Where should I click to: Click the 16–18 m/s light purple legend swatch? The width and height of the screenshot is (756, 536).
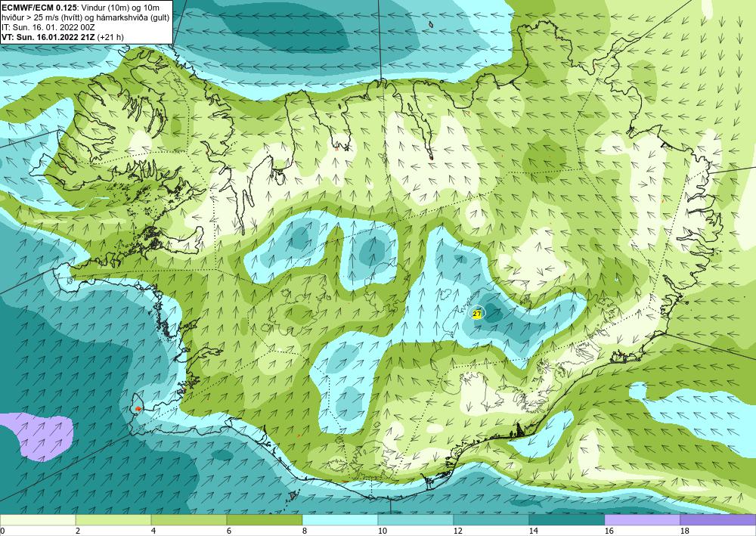click(x=642, y=520)
